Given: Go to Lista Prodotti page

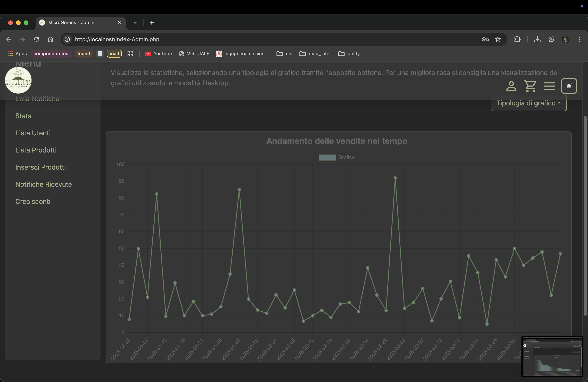Looking at the screenshot, I should [36, 150].
